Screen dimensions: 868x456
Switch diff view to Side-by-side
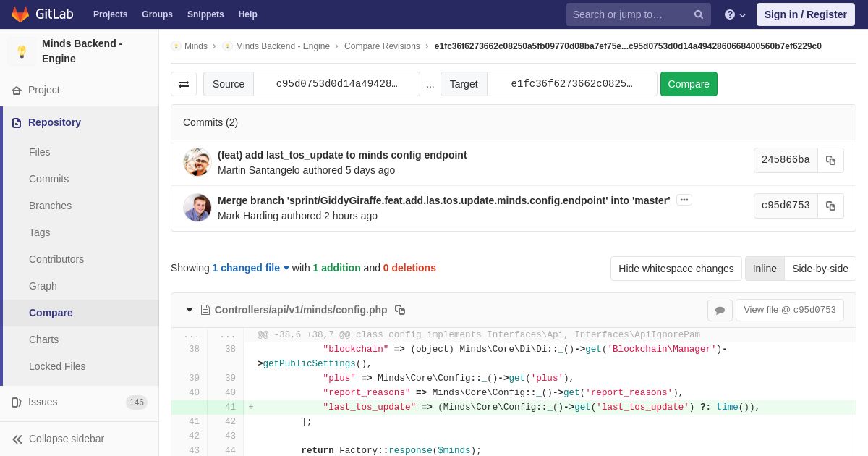point(820,269)
